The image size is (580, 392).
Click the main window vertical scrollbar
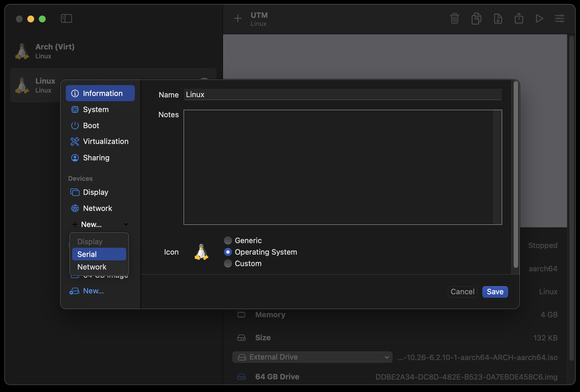coord(571,198)
